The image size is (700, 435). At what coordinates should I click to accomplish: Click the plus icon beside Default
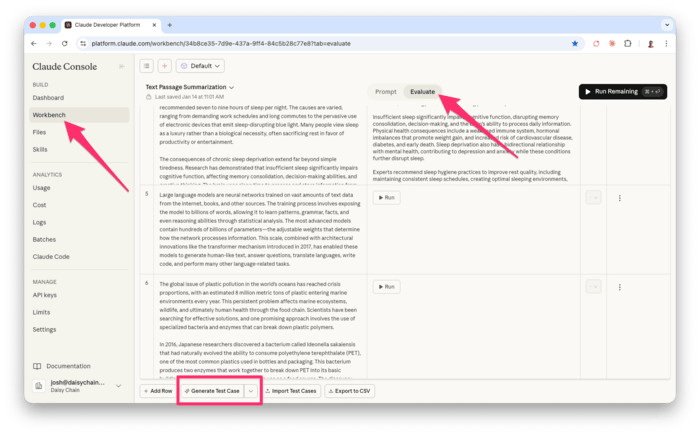pos(164,66)
